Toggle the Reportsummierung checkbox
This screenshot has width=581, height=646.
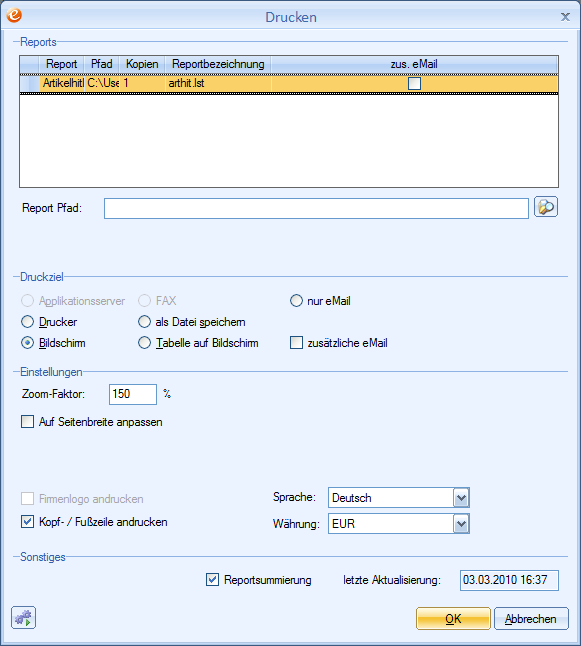[x=212, y=580]
